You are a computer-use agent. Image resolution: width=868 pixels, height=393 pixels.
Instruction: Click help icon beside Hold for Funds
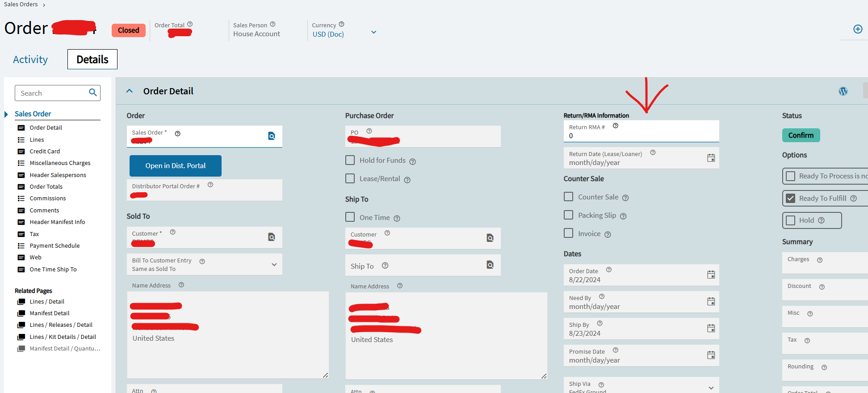(413, 161)
